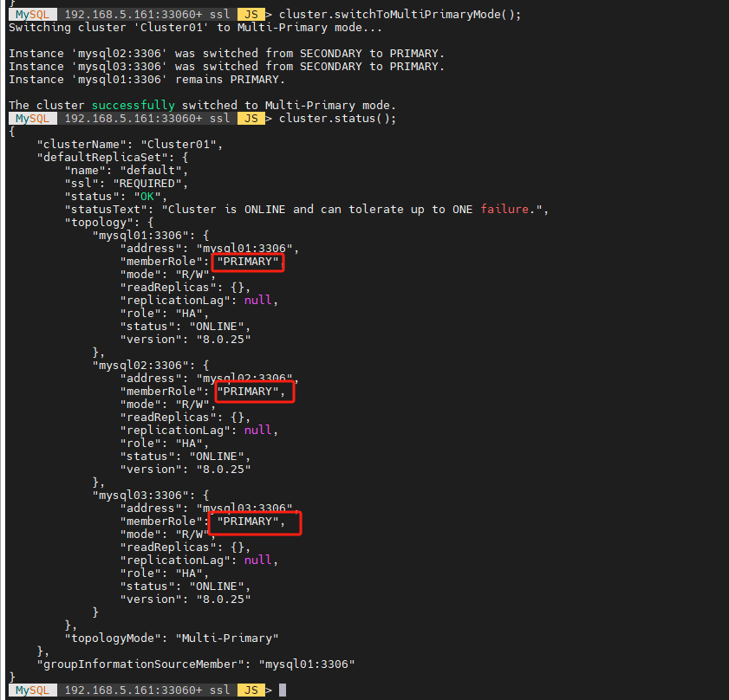The height and width of the screenshot is (700, 729).
Task: Click the "mysql02:3306": { topology key
Action: (x=151, y=366)
